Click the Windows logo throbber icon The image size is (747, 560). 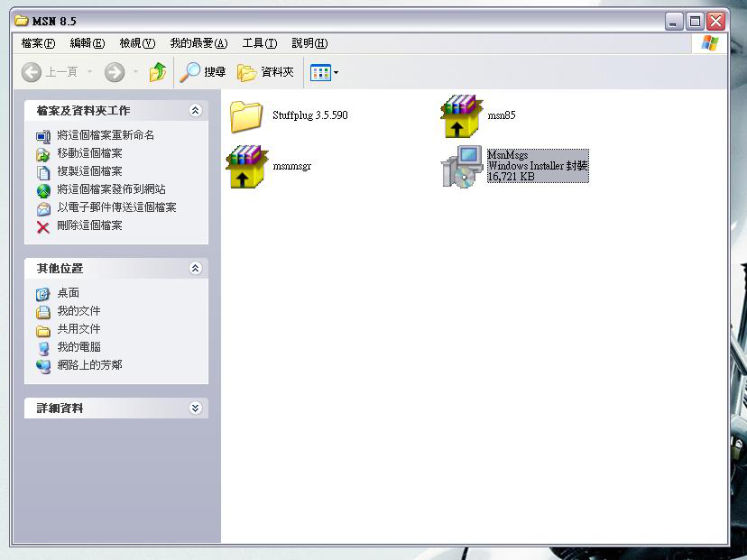(x=710, y=43)
